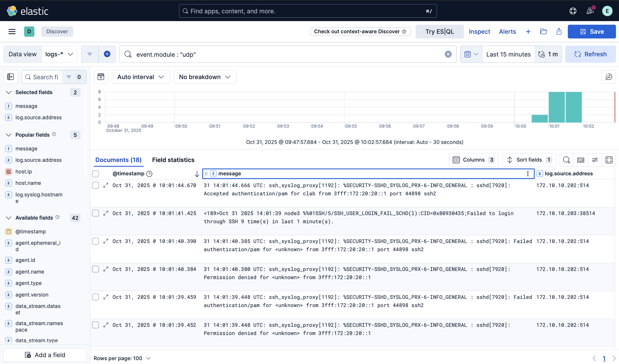The width and height of the screenshot is (619, 364).
Task: Open keyboard shortcuts icon in table toolbar
Action: (581, 160)
